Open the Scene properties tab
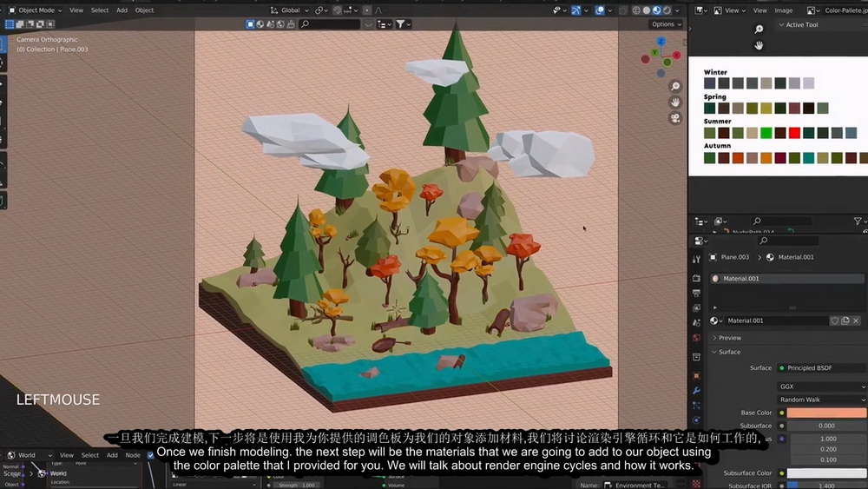Screen dimensions: 868x489 click(696, 323)
